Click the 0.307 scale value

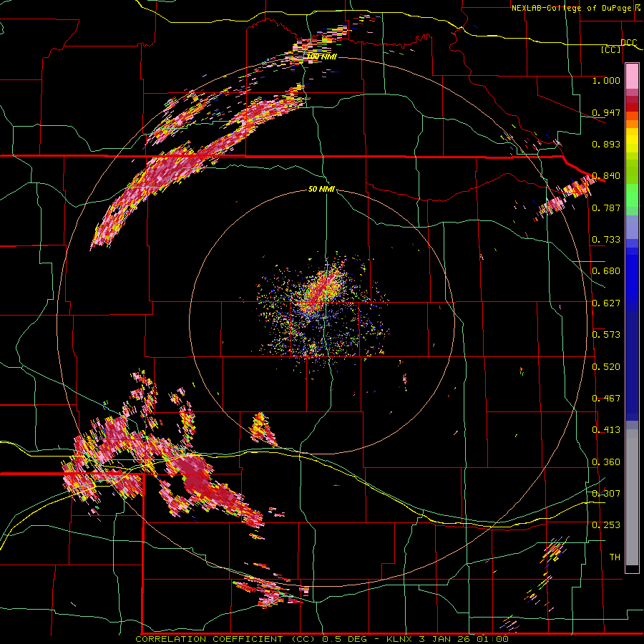pyautogui.click(x=606, y=494)
